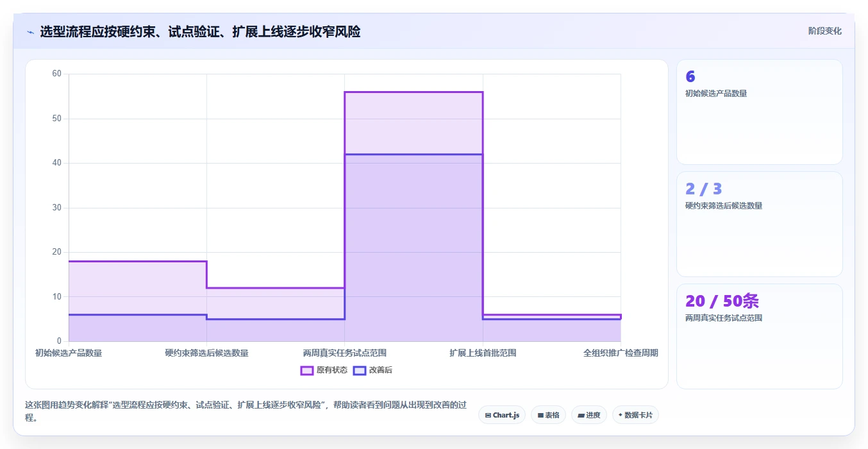
Task: Click the purple 原有状态 legend swatch
Action: click(307, 370)
